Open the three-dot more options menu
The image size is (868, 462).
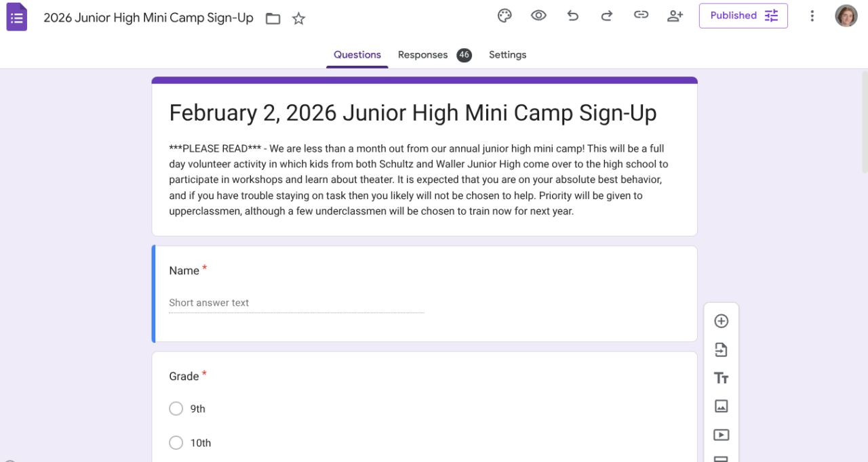pos(812,16)
